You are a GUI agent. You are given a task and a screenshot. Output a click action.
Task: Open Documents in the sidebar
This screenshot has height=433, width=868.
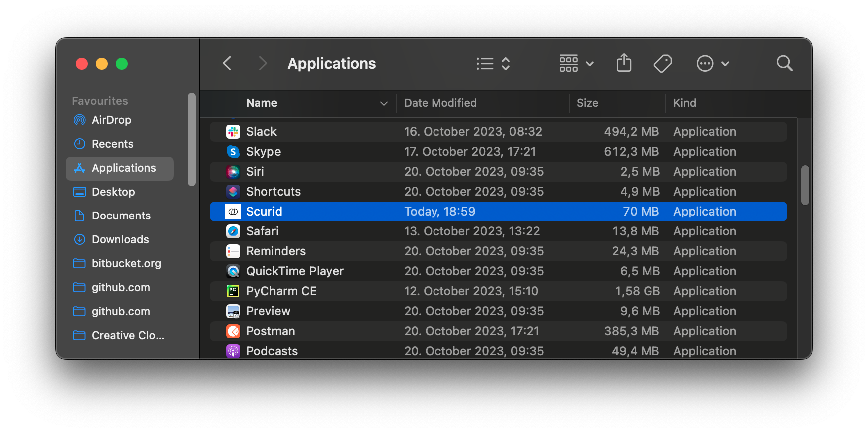120,216
